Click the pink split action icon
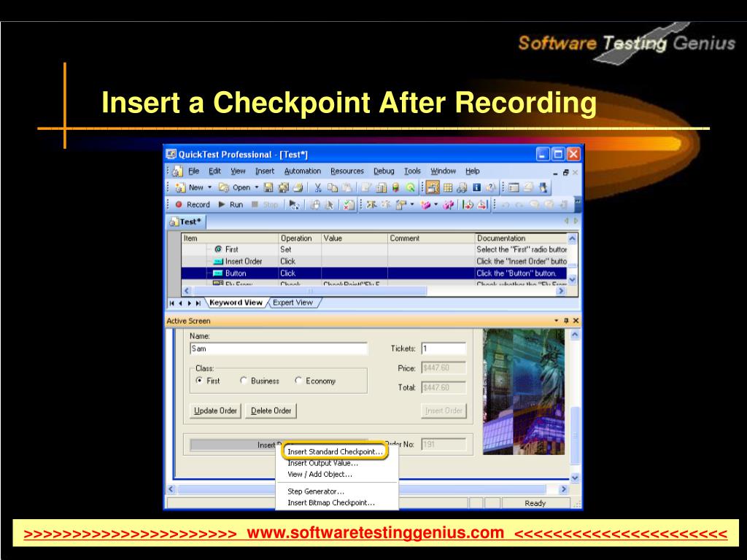 coord(449,205)
